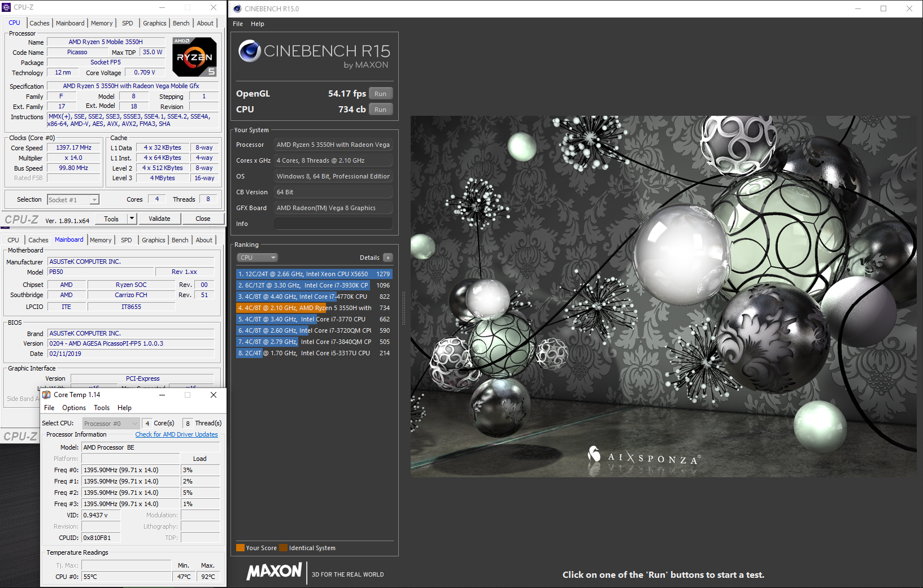Open the Tools dropdown arrow in CPU-Z
923x588 pixels.
click(x=132, y=219)
